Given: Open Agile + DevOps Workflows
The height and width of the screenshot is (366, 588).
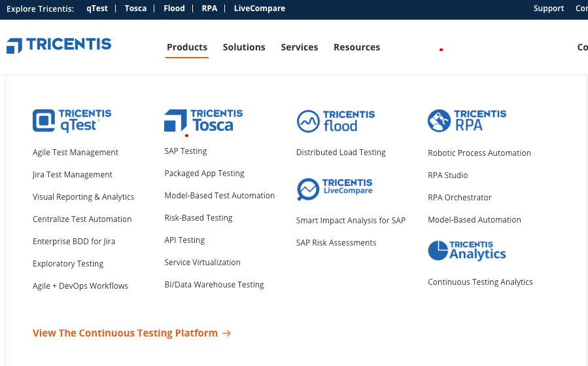Looking at the screenshot, I should (x=80, y=286).
